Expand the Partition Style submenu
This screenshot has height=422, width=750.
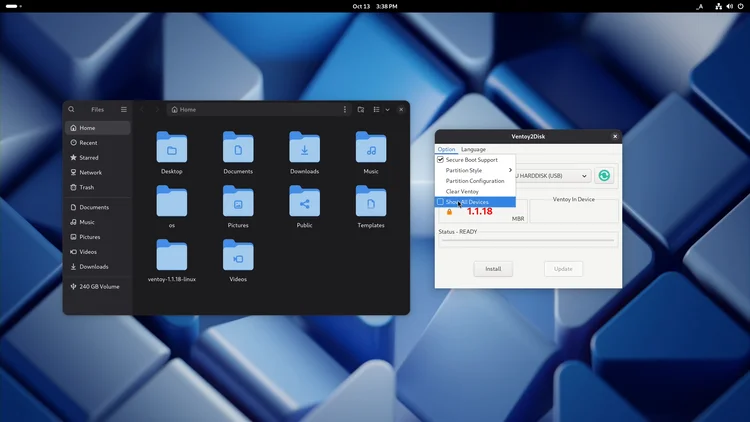[x=475, y=170]
